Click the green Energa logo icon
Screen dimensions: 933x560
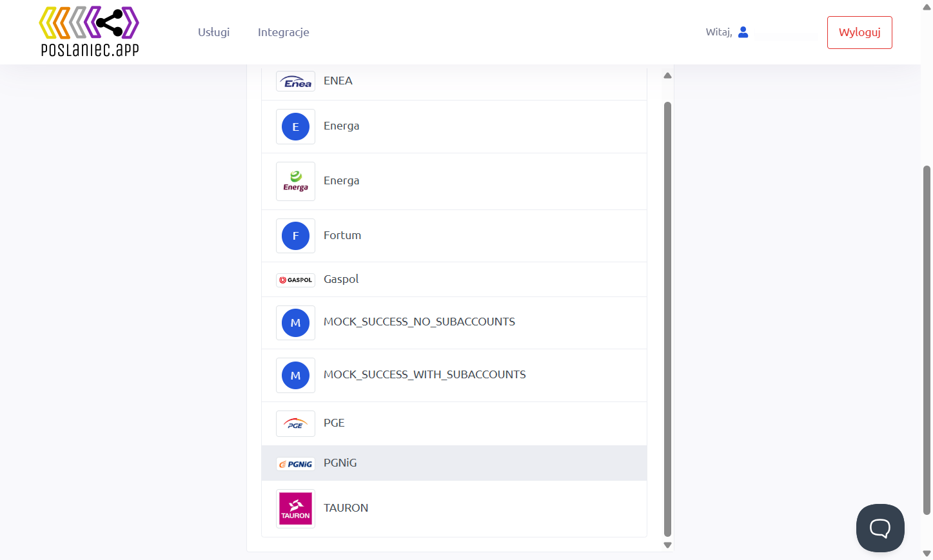[296, 181]
